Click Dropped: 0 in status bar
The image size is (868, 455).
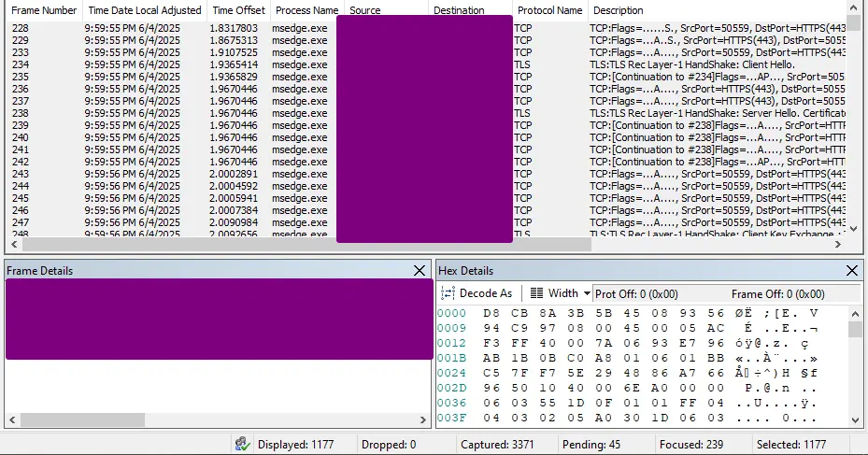[x=389, y=445]
